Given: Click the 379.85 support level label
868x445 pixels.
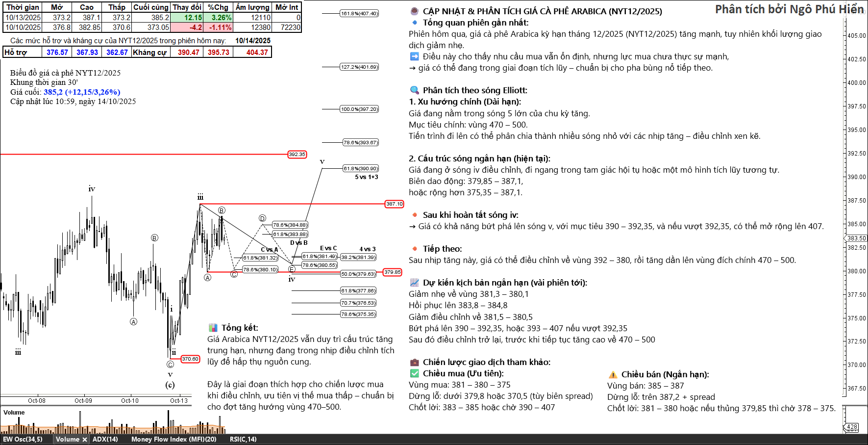Looking at the screenshot, I should coord(392,272).
